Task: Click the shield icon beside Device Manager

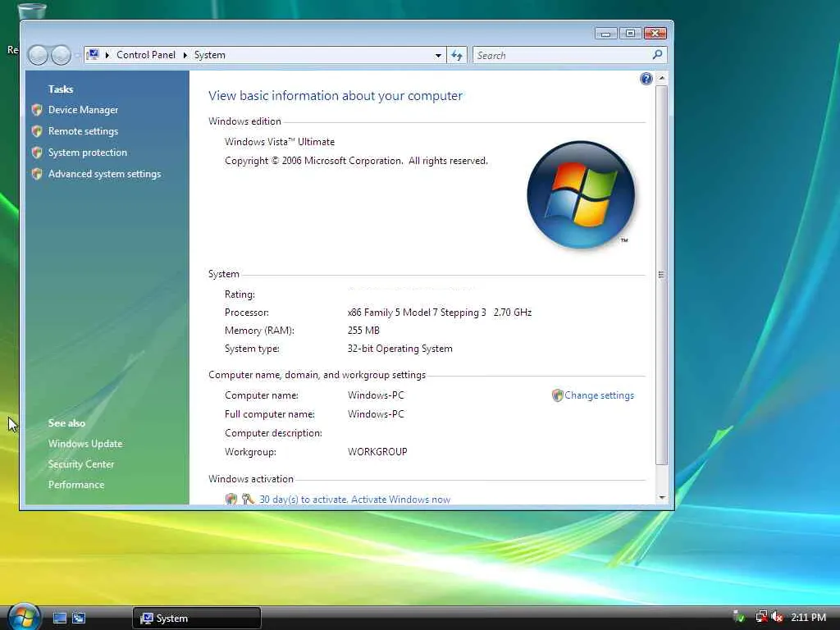Action: (37, 110)
